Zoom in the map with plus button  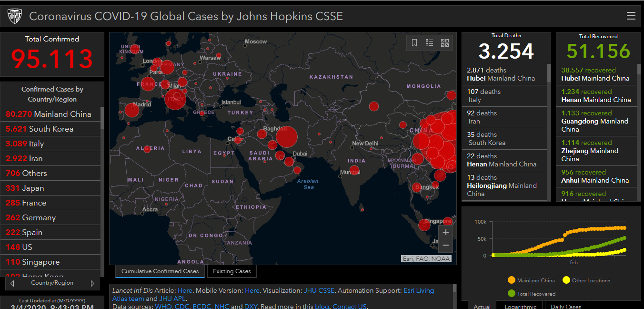(446, 232)
